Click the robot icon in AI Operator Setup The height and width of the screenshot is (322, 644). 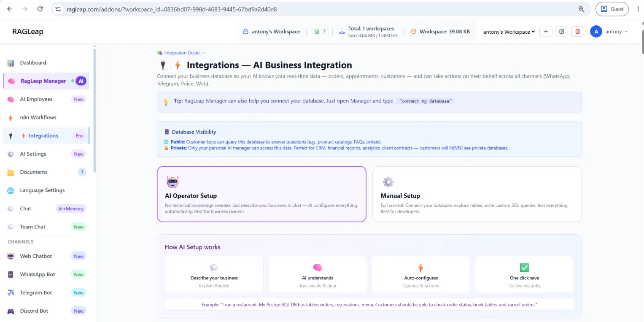173,182
